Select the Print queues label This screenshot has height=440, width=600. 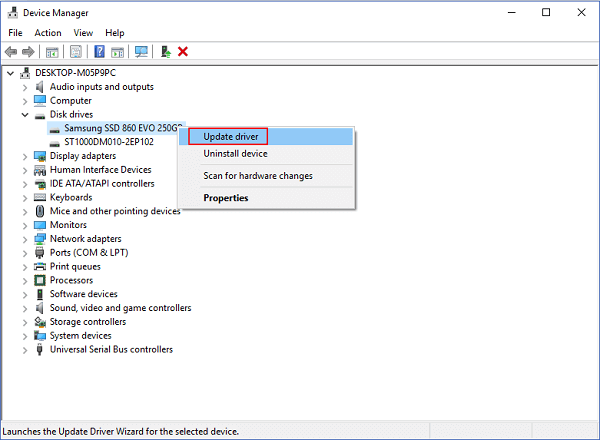click(x=75, y=267)
